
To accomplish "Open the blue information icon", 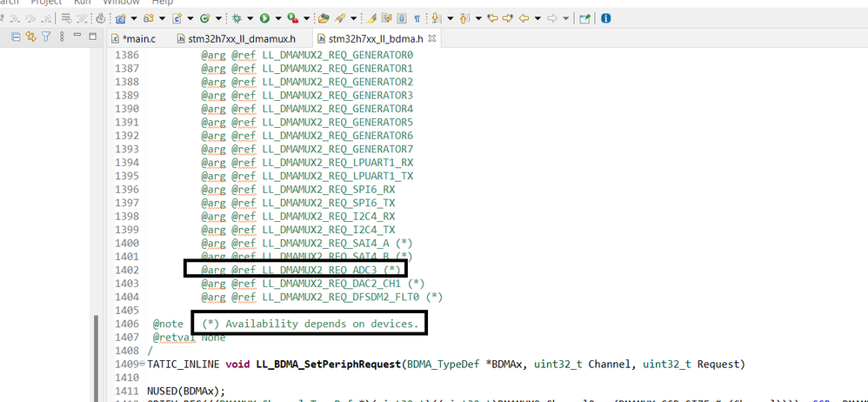I will pos(605,18).
